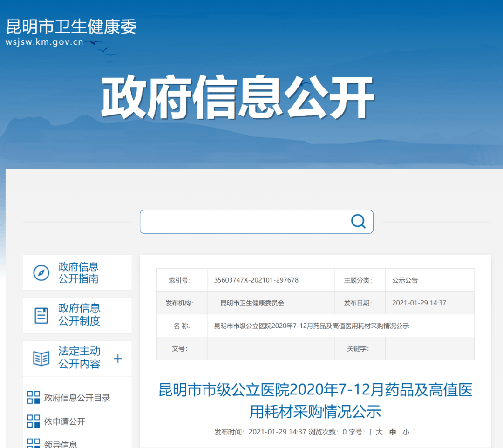
Task: Click the document name cell in the table
Action: pos(340,326)
